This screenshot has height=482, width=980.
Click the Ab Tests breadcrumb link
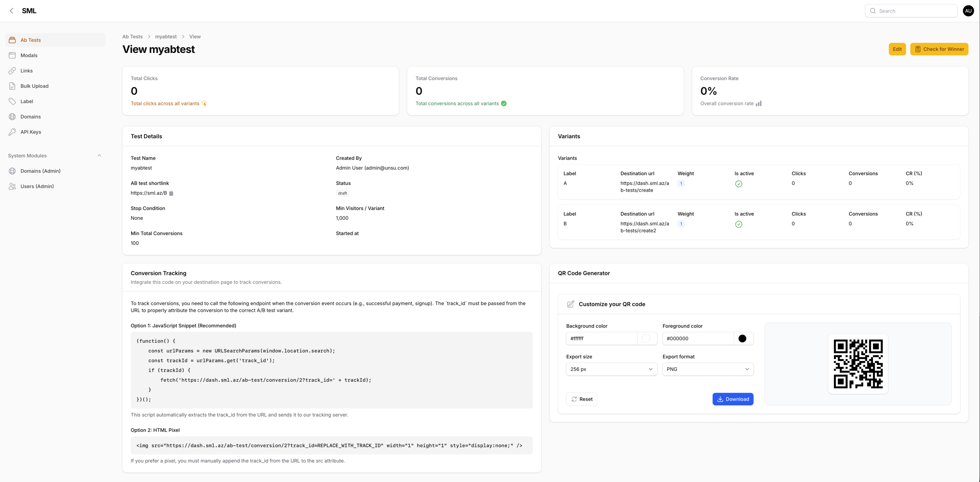[132, 37]
